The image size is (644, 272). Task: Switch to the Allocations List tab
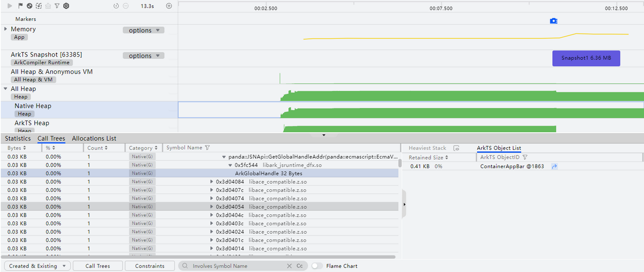[94, 139]
